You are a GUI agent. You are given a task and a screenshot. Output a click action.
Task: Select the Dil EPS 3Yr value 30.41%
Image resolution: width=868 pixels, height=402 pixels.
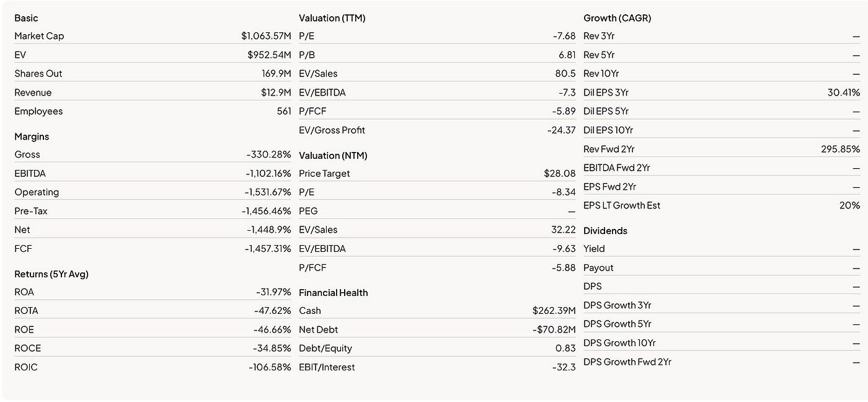coord(843,92)
